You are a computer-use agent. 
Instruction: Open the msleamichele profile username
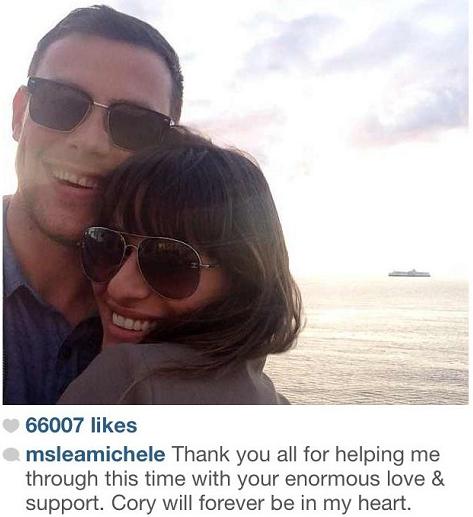[x=95, y=455]
